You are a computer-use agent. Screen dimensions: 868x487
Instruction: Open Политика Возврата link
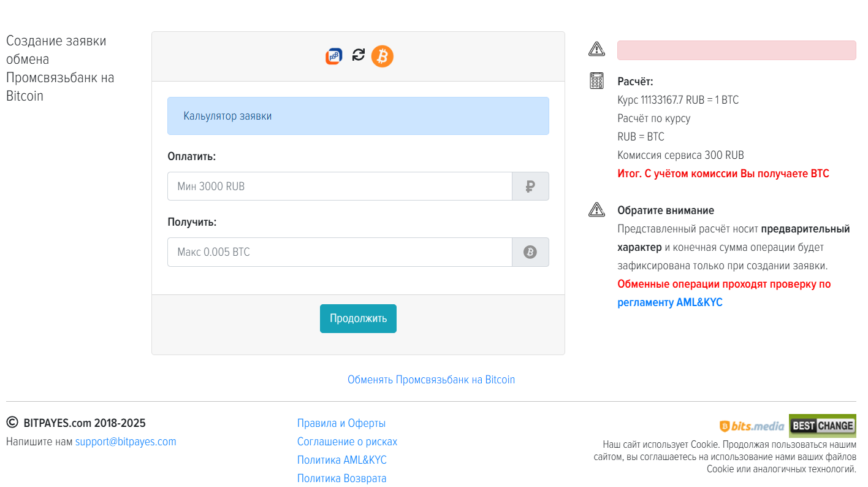click(x=342, y=478)
